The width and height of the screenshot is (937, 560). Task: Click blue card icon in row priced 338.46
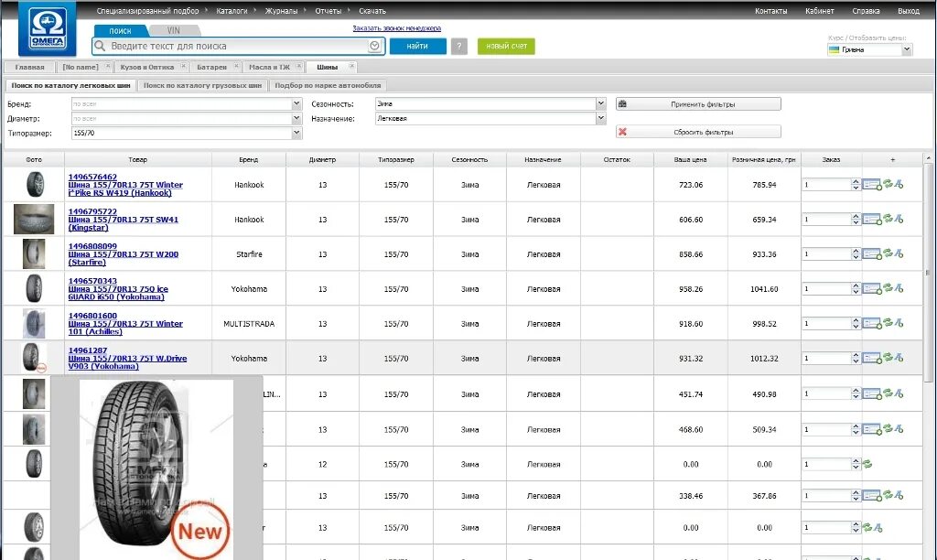tap(872, 496)
